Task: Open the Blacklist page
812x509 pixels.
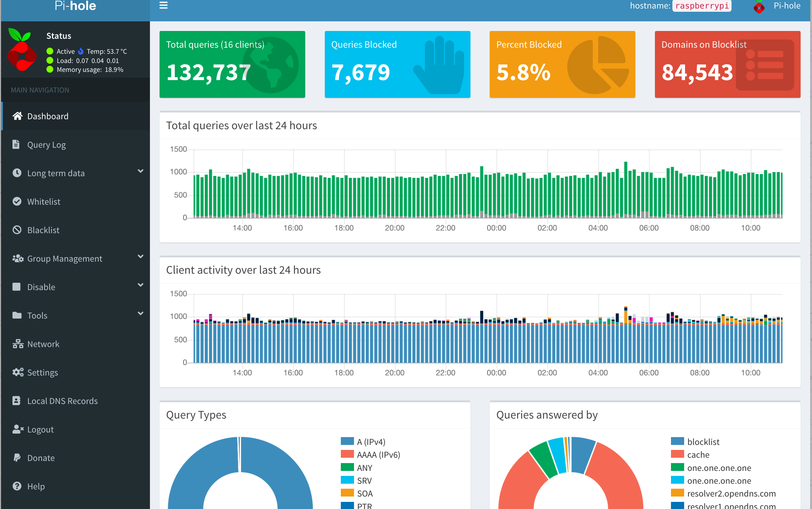Action: tap(76, 230)
